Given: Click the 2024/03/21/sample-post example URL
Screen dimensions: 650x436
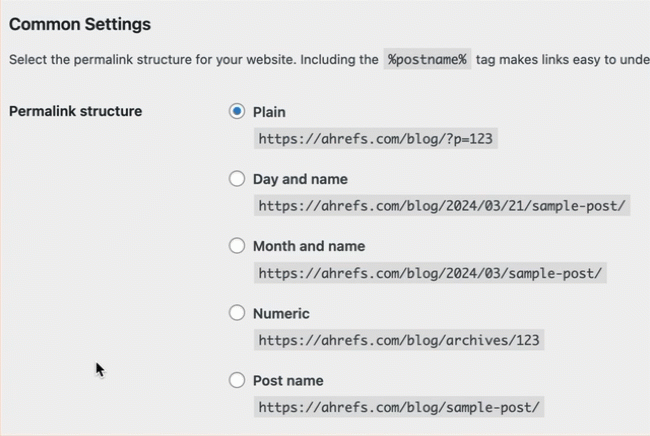Looking at the screenshot, I should tap(442, 206).
